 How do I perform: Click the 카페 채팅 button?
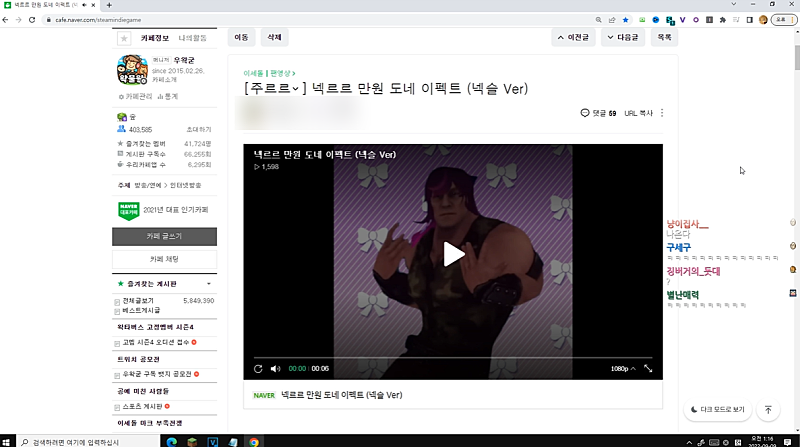pyautogui.click(x=164, y=259)
